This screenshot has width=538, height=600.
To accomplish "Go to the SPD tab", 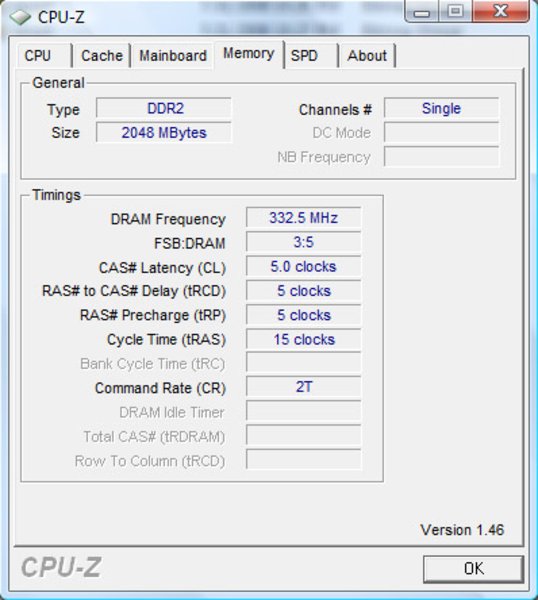I will pyautogui.click(x=311, y=56).
